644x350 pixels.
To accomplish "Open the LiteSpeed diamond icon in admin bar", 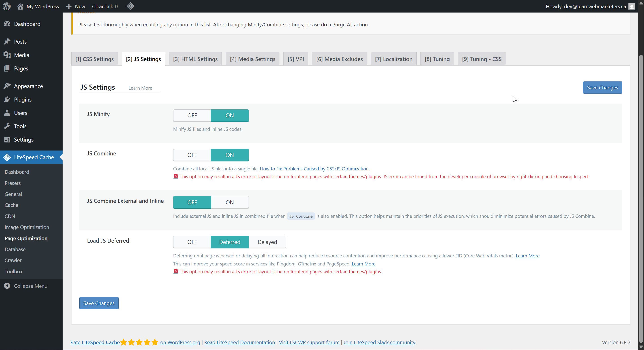I will point(130,6).
